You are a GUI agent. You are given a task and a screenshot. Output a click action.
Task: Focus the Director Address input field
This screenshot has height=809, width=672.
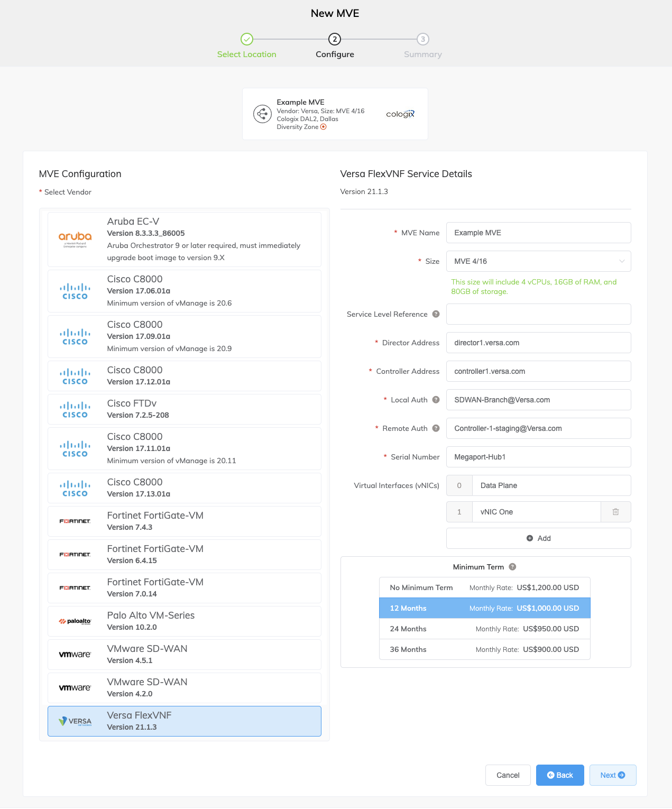tap(538, 343)
